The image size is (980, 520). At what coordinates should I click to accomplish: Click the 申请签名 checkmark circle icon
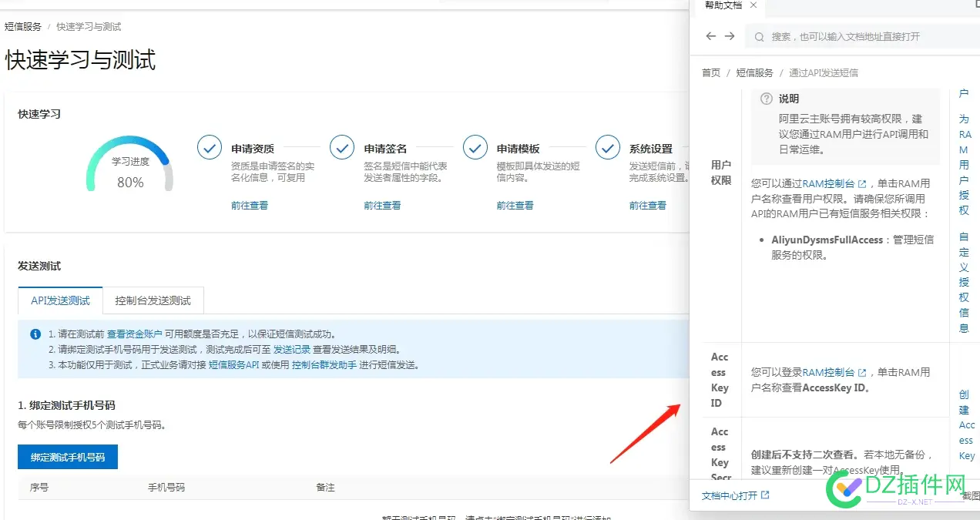[x=342, y=147]
